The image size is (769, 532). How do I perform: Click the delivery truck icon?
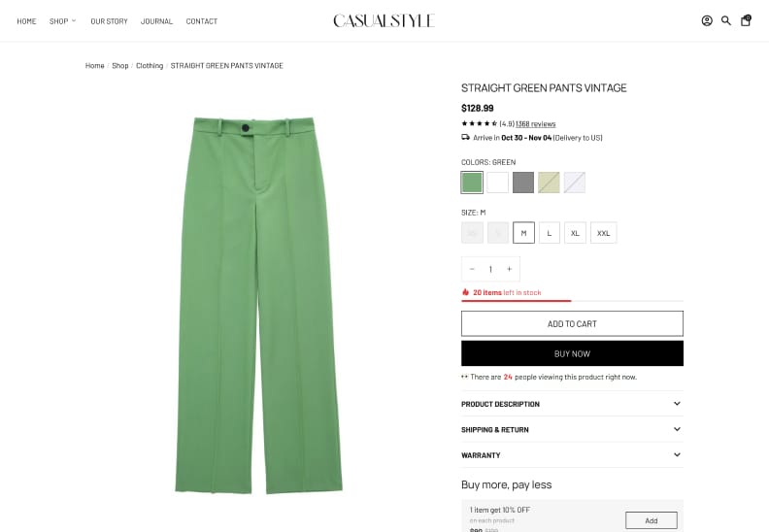coord(465,137)
